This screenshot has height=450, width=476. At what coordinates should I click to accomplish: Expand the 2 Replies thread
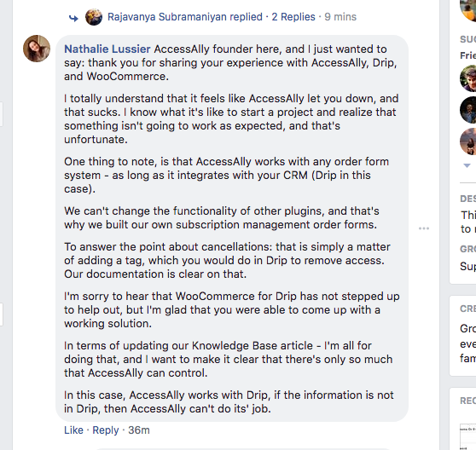click(x=293, y=17)
